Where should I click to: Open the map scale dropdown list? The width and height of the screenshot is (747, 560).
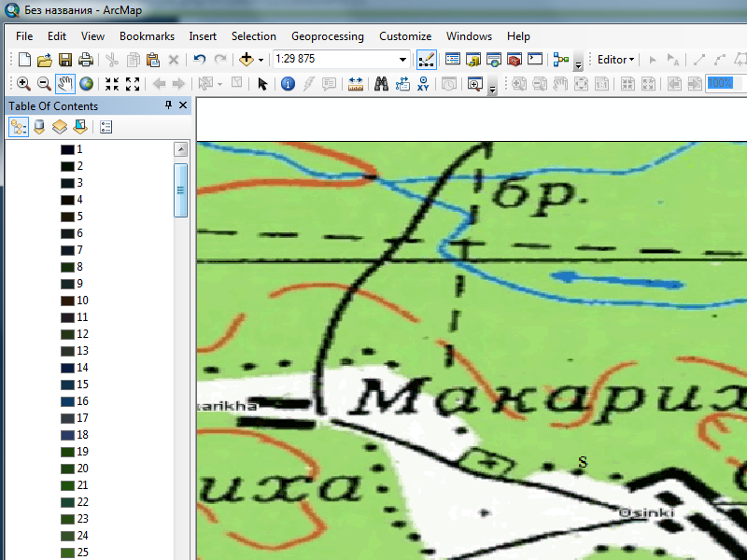pyautogui.click(x=403, y=61)
